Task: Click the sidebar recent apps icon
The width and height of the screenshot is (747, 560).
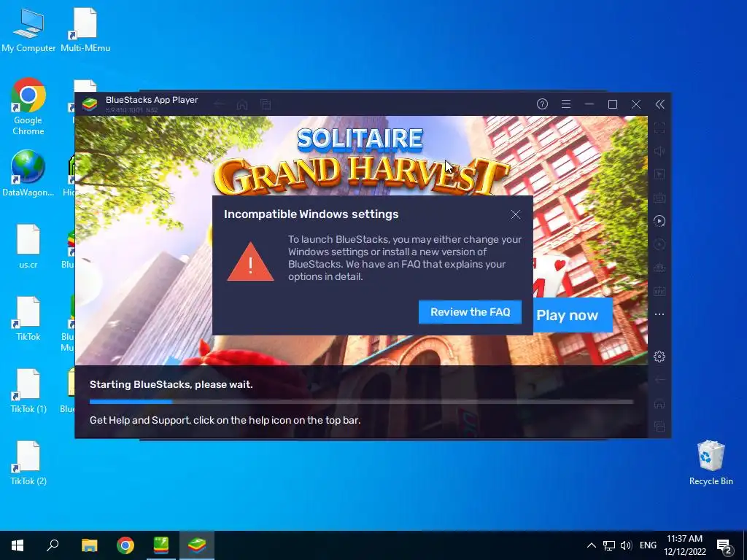Action: tap(659, 427)
